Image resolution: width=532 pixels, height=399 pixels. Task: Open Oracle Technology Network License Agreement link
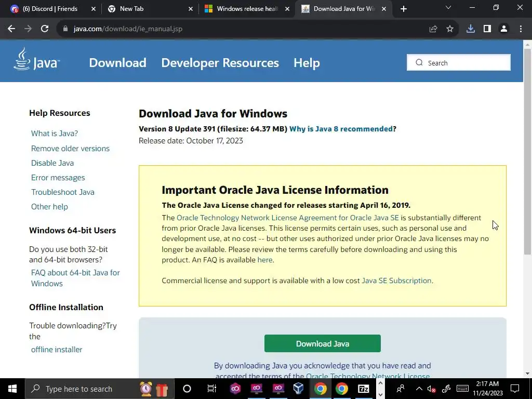(x=288, y=218)
